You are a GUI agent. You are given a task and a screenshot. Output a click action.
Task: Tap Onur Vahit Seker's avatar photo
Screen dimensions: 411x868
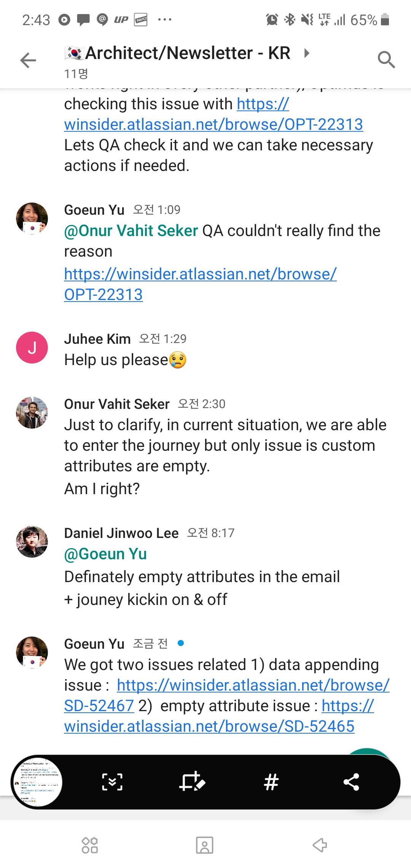(32, 413)
